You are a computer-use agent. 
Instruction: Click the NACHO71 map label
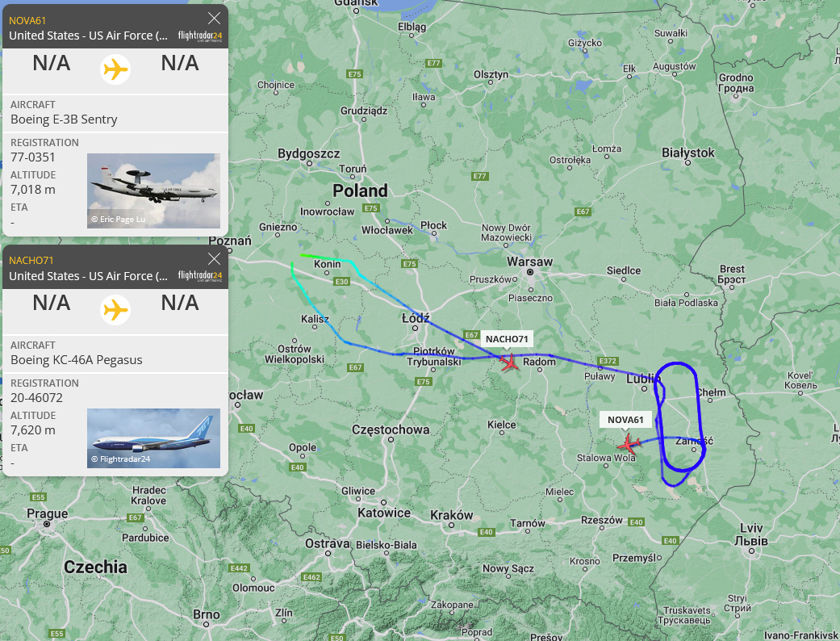tap(507, 339)
